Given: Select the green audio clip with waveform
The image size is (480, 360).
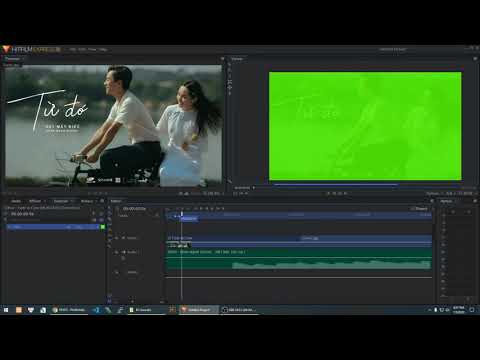Looking at the screenshot, I should coord(299,259).
